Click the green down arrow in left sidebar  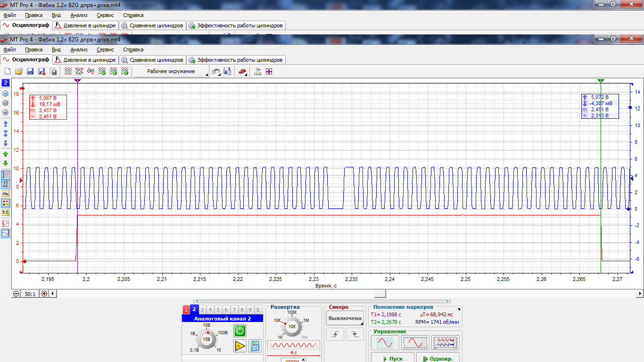[6, 164]
